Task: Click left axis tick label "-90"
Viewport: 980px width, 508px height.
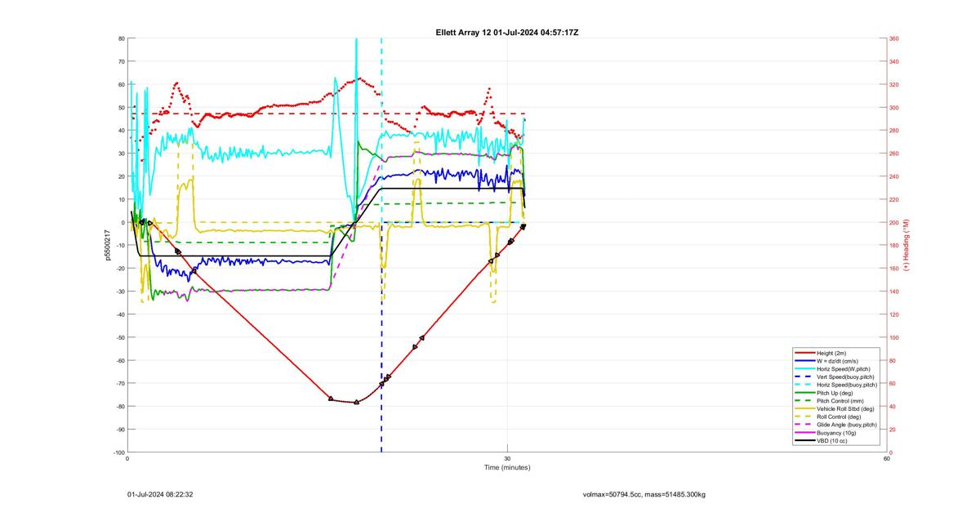Action: (x=120, y=430)
